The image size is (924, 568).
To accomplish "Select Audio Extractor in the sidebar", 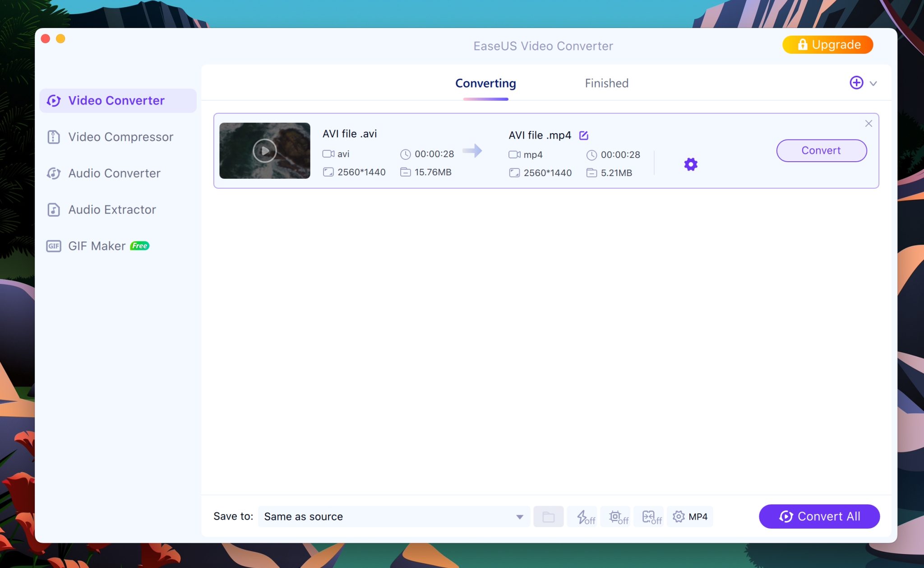I will coord(112,210).
